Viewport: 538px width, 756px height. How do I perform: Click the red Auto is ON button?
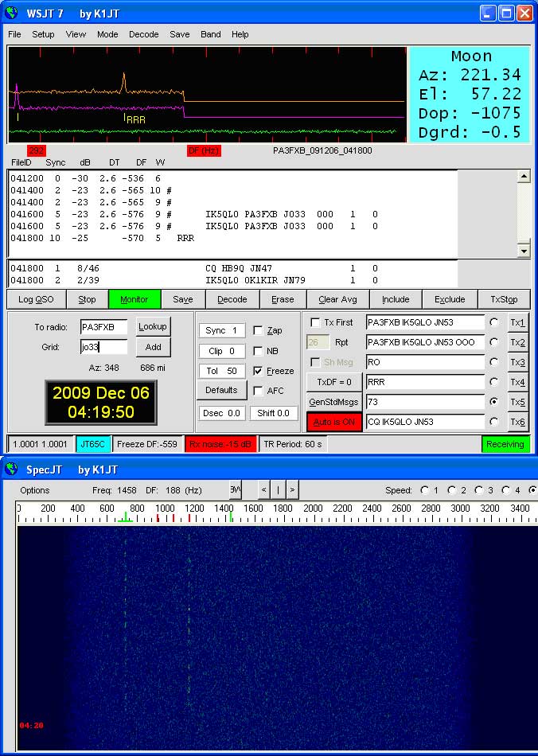(334, 422)
